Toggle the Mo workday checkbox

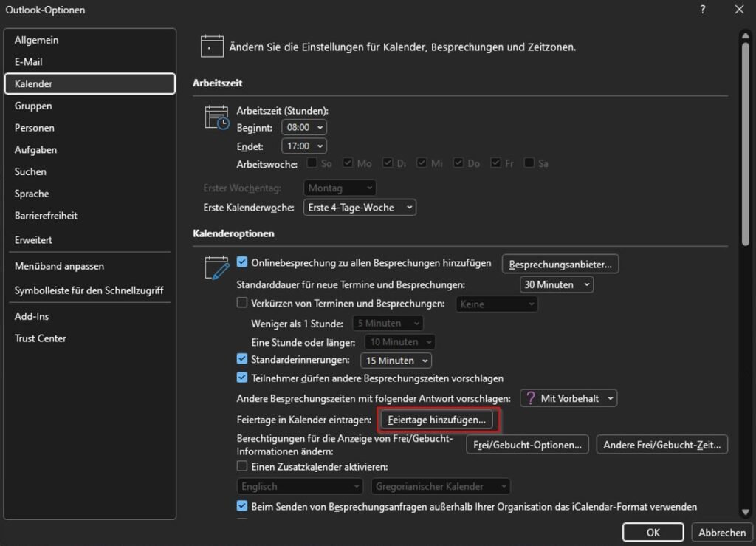click(348, 163)
